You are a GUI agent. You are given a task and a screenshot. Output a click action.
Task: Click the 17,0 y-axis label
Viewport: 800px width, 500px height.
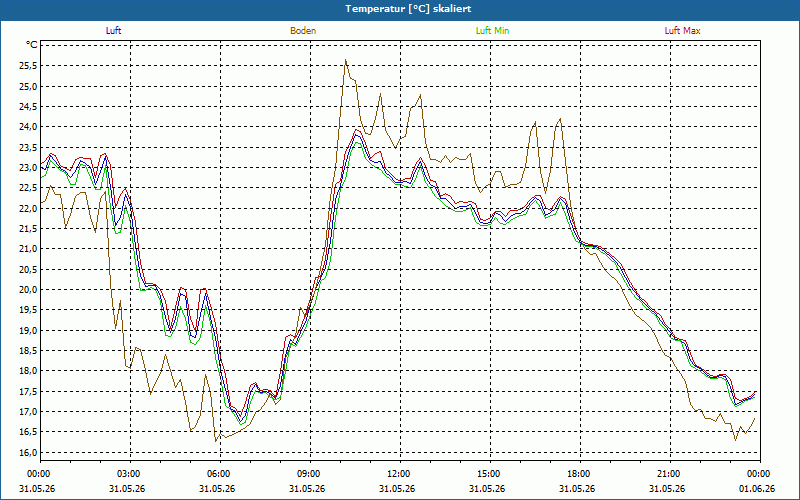28,412
